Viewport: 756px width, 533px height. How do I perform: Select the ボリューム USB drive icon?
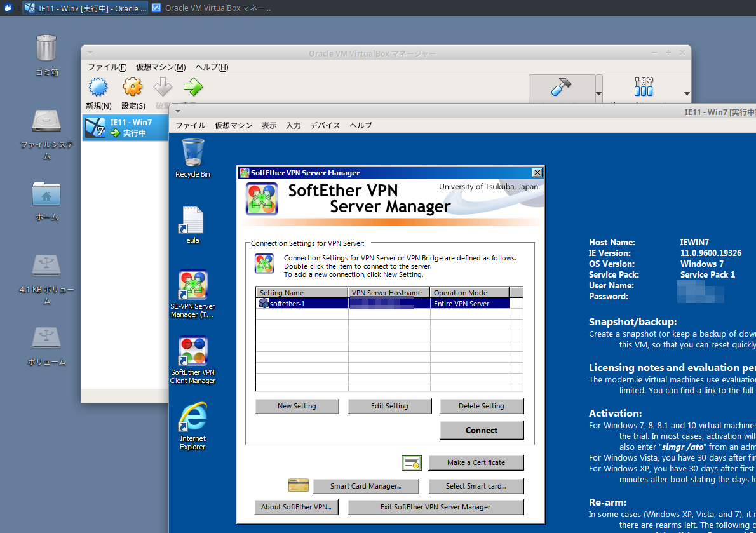point(46,337)
